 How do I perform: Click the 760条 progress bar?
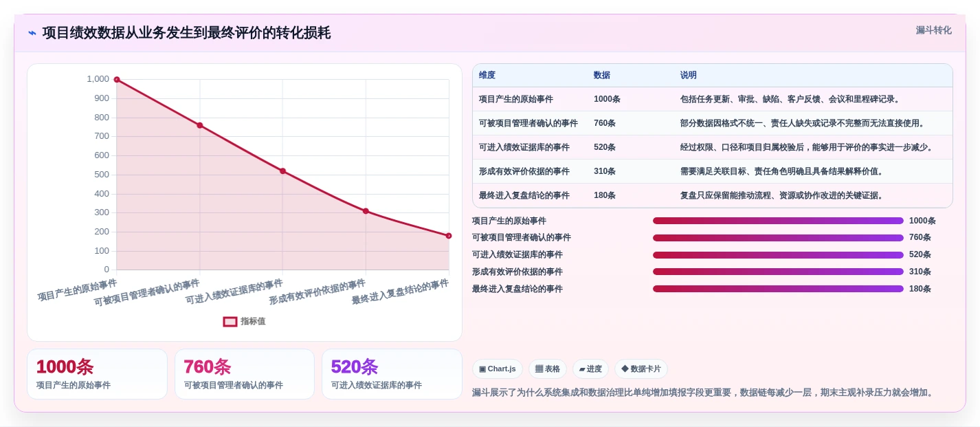pyautogui.click(x=778, y=238)
